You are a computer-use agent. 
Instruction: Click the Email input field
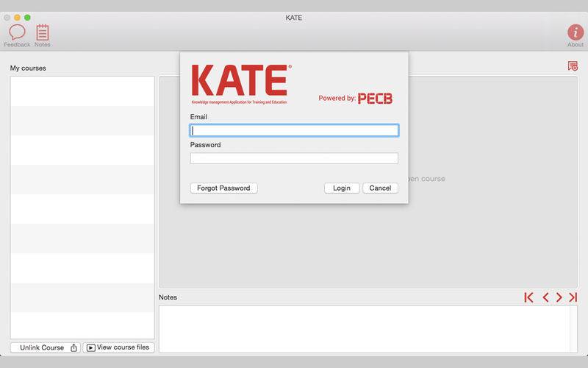point(294,130)
